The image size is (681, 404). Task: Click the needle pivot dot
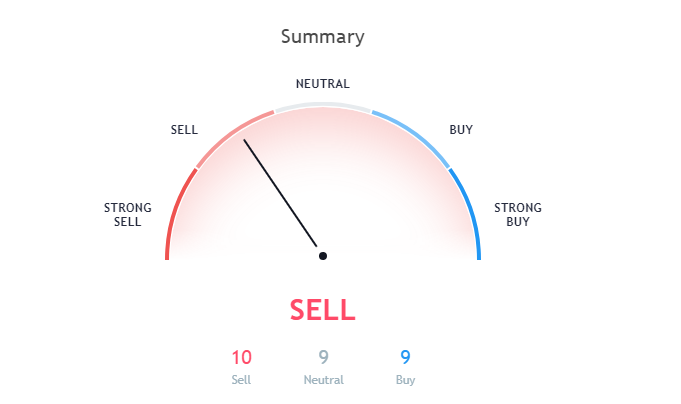pos(323,256)
